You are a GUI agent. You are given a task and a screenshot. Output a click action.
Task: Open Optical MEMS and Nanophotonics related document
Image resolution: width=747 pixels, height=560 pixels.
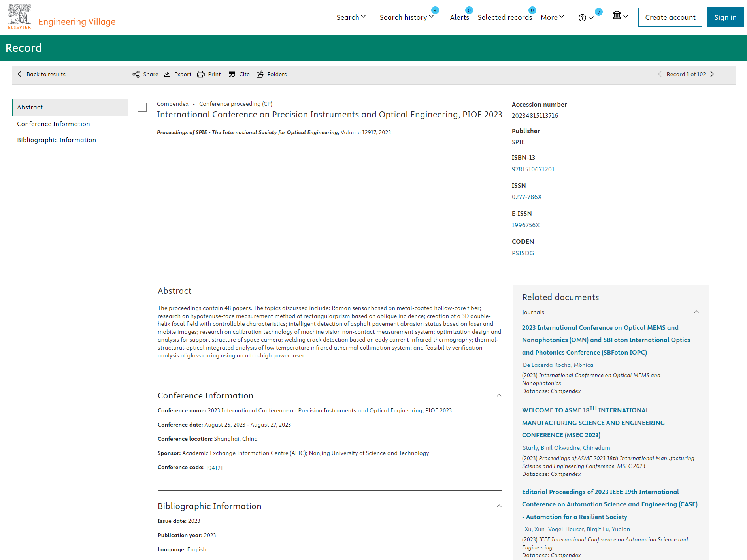[606, 340]
